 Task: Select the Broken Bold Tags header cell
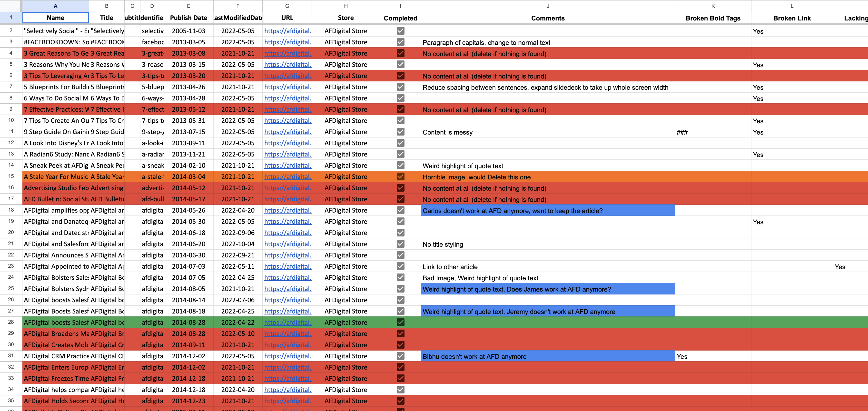point(713,18)
